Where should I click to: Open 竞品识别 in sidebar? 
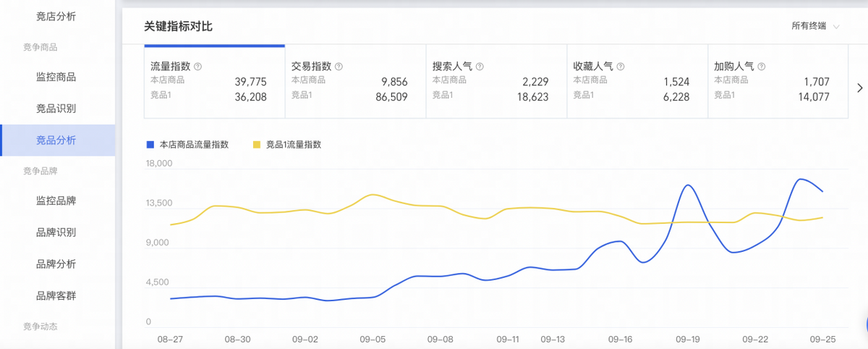pos(56,109)
